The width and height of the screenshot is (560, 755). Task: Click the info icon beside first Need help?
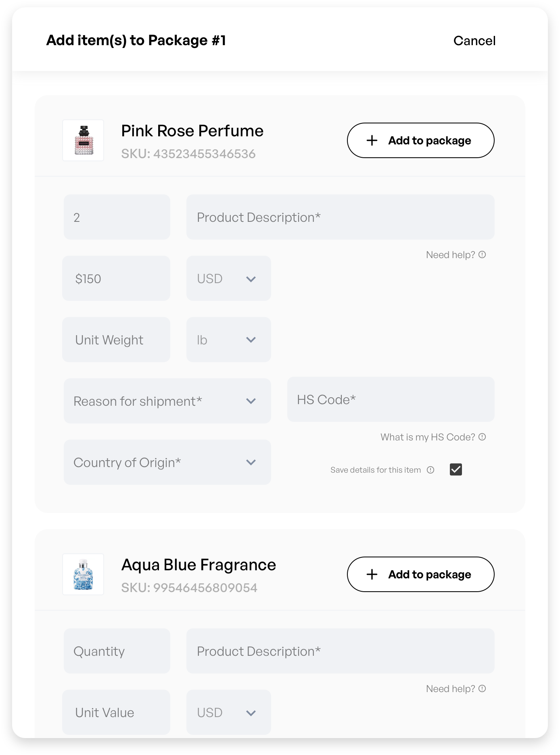pyautogui.click(x=482, y=254)
